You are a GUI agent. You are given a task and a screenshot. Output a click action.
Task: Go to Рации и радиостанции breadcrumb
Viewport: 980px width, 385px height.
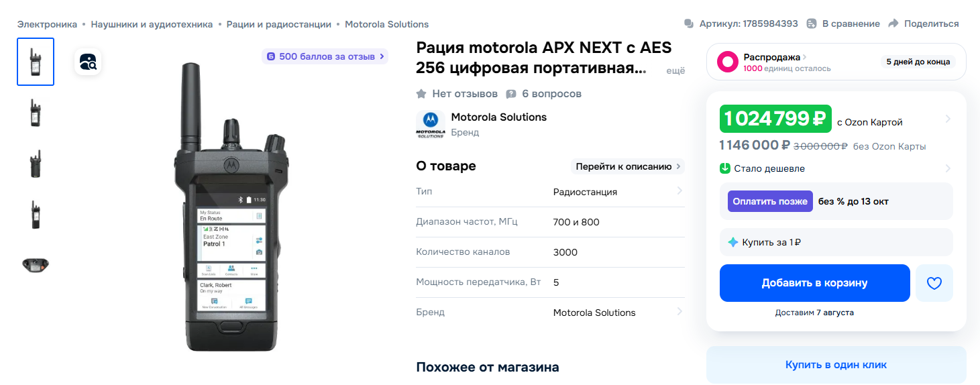278,24
